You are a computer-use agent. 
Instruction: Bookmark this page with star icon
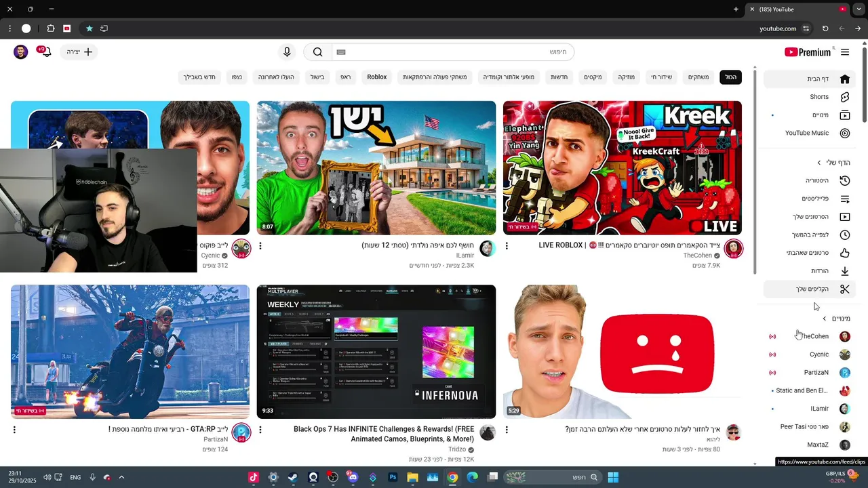(89, 28)
